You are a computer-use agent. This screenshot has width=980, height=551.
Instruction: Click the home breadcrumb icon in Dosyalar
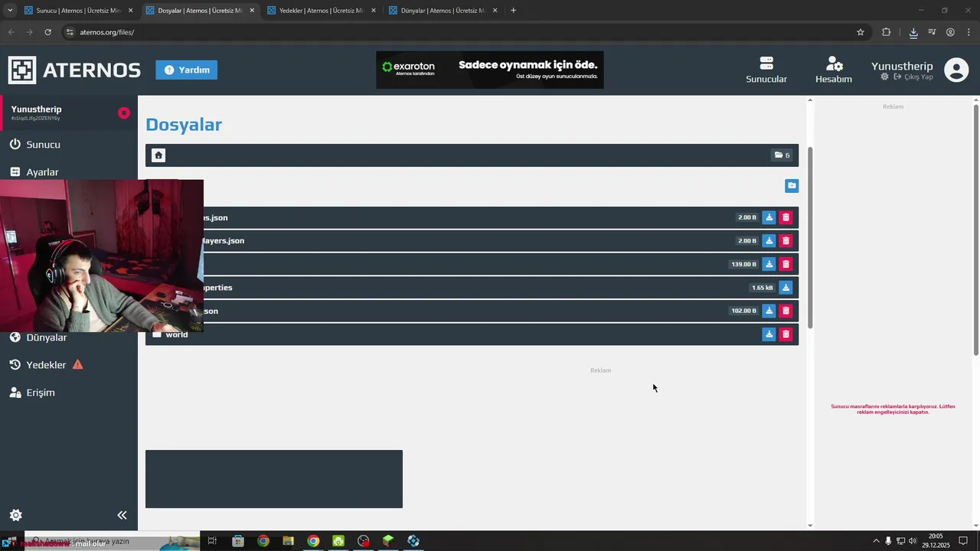(158, 155)
